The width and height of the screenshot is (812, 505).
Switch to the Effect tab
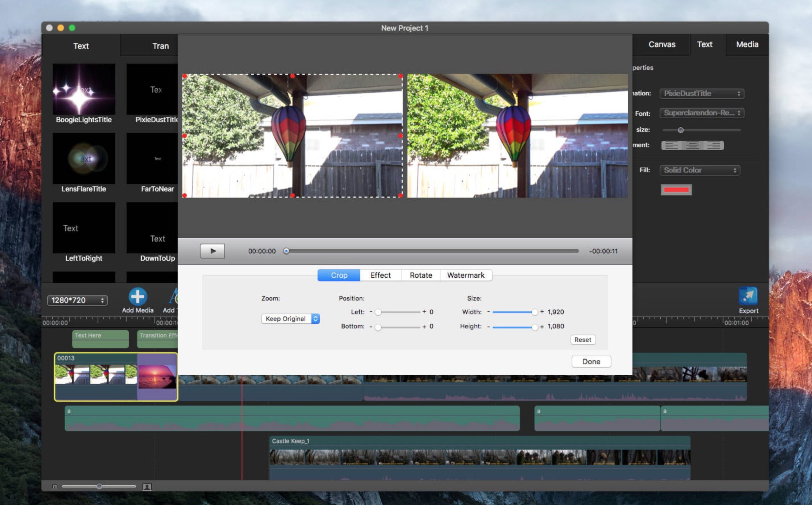(x=380, y=275)
